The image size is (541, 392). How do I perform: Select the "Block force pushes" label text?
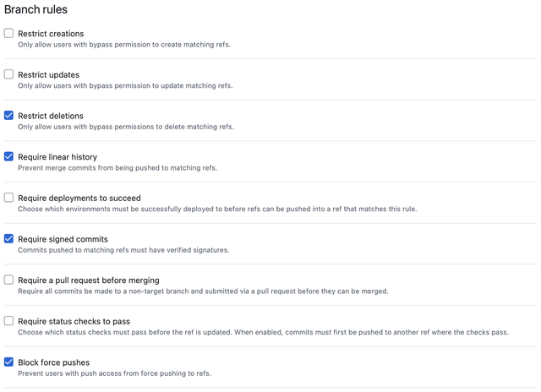54,362
